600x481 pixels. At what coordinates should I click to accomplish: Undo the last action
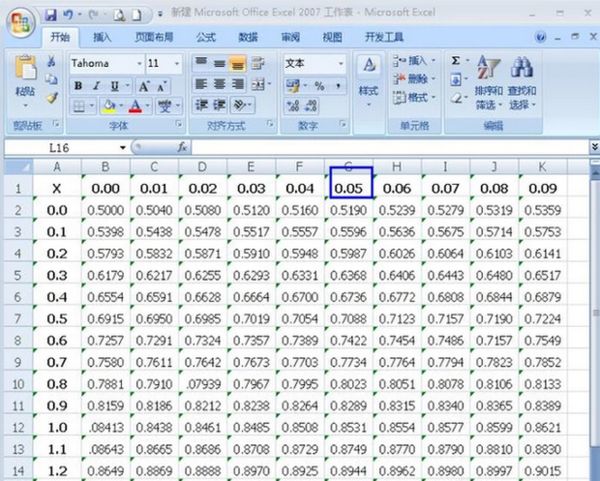point(68,15)
